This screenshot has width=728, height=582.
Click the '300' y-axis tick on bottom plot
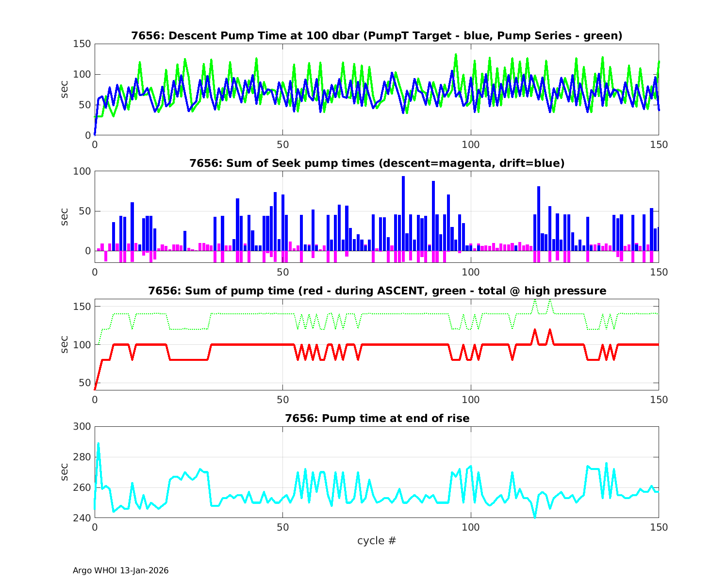pos(82,427)
